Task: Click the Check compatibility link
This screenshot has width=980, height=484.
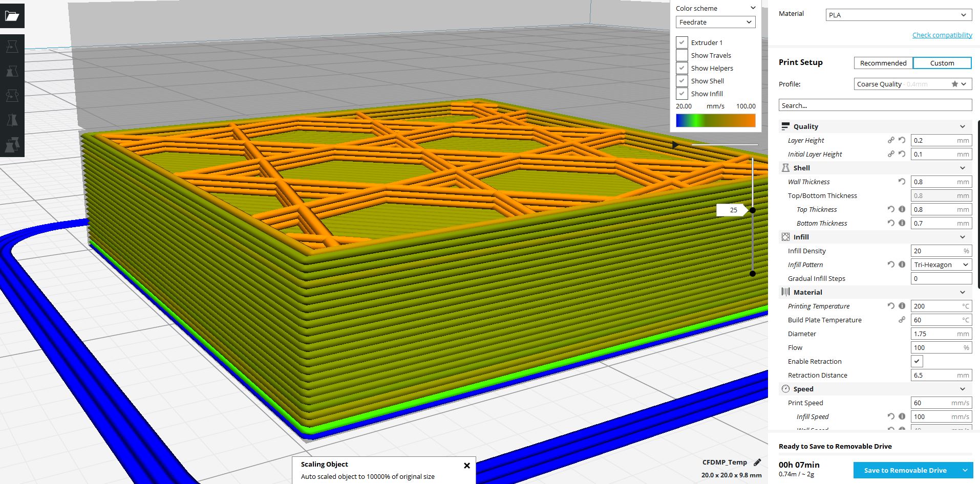Action: pos(942,35)
